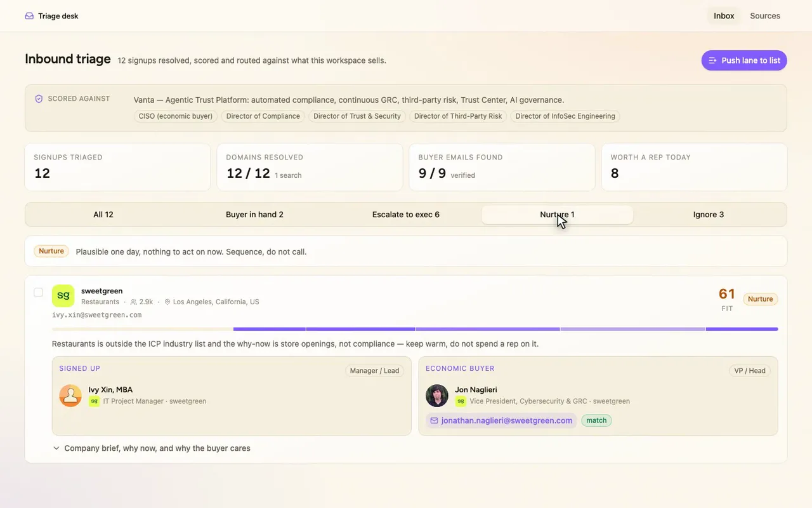Click the Nurture badge beside the fit score
This screenshot has width=812, height=508.
click(760, 299)
